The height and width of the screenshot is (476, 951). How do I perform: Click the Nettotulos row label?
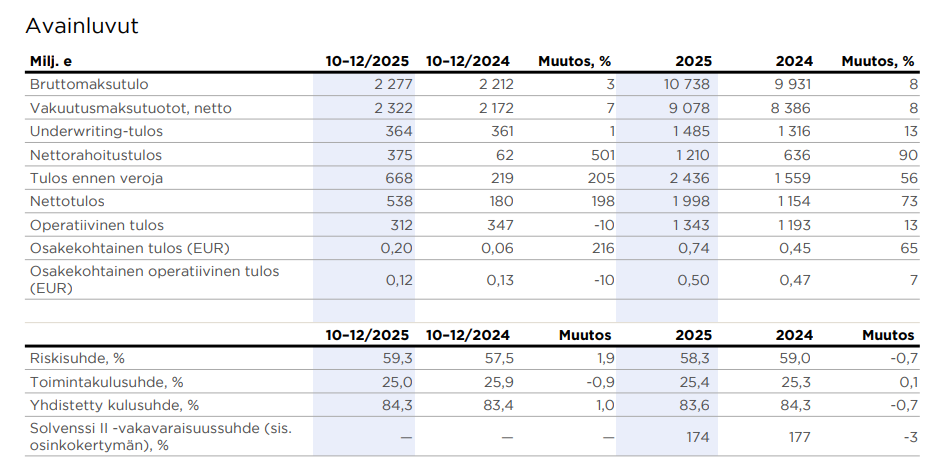(x=66, y=201)
